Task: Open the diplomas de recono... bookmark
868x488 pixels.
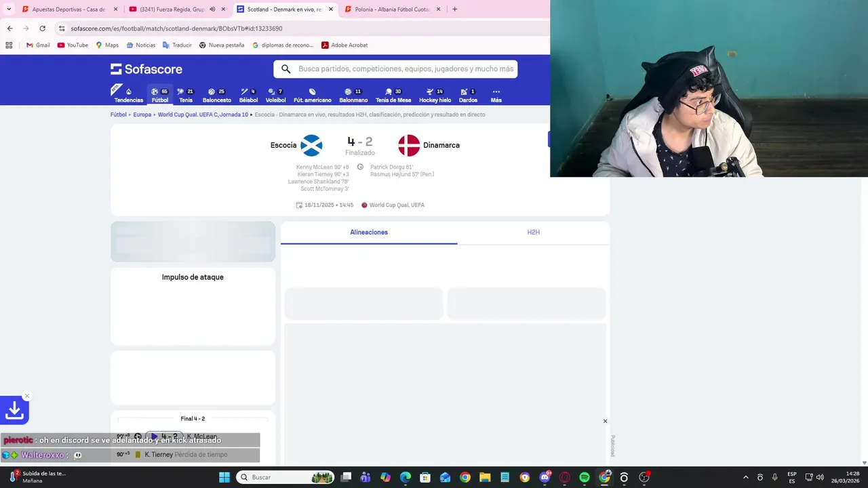Action: [283, 45]
